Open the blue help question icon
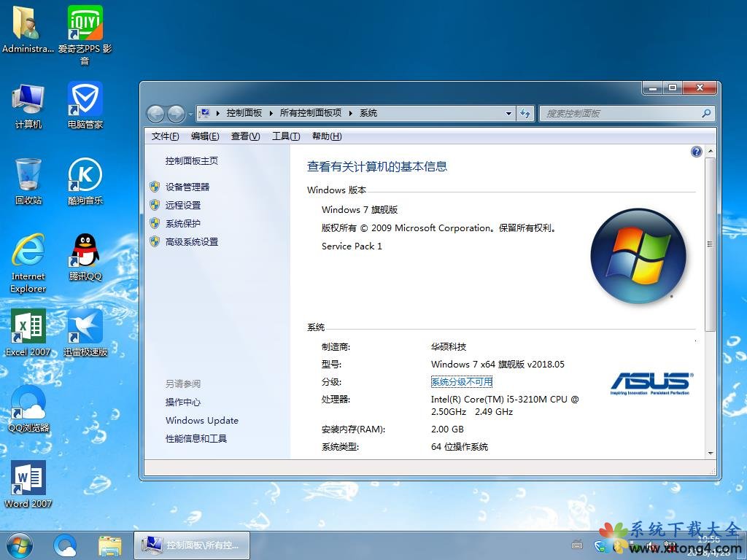The image size is (747, 560). pyautogui.click(x=696, y=152)
